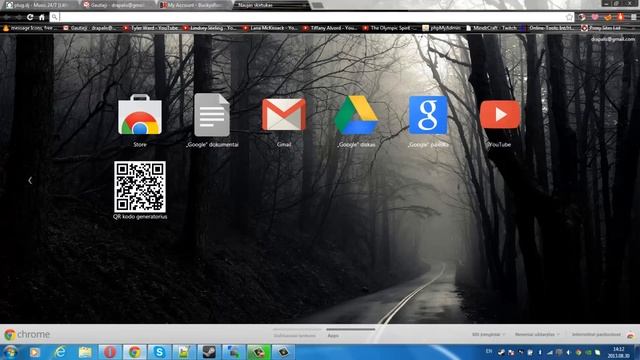Bookmark this page with the star

[x=569, y=17]
